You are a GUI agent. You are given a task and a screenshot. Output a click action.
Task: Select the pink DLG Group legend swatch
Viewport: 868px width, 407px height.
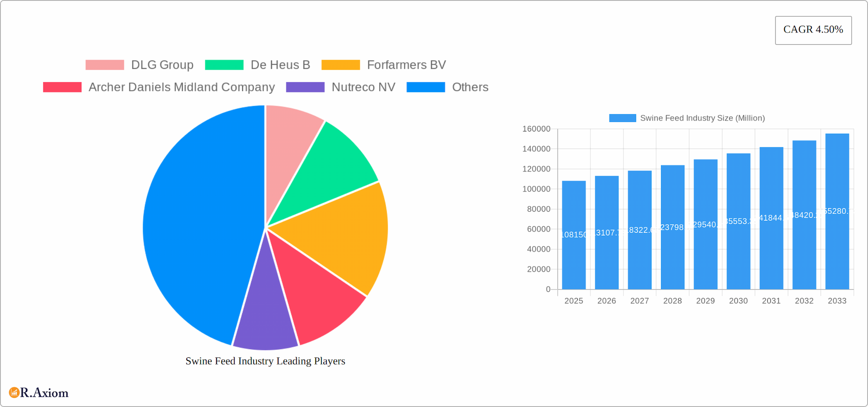click(x=104, y=65)
